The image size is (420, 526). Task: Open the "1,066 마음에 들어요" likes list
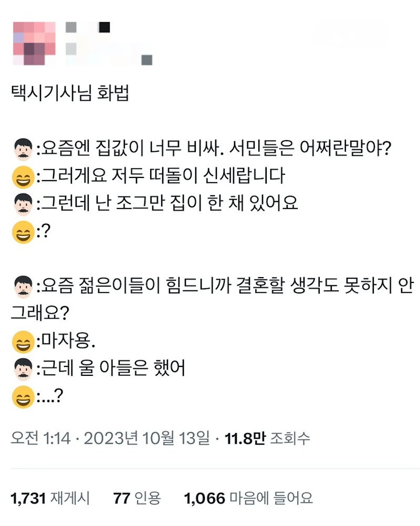click(248, 498)
